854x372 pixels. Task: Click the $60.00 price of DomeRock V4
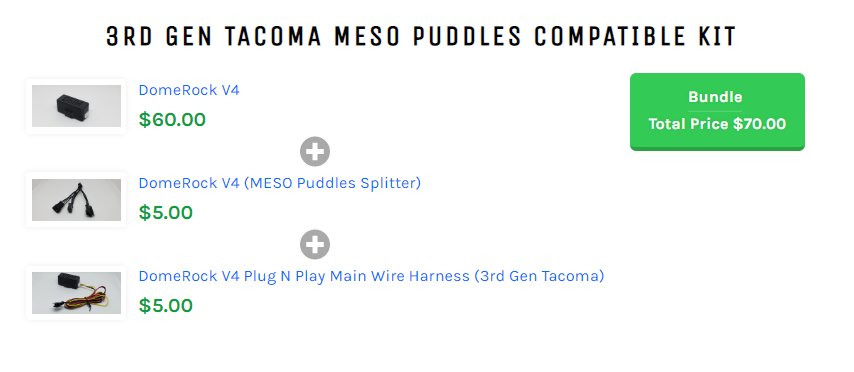172,119
